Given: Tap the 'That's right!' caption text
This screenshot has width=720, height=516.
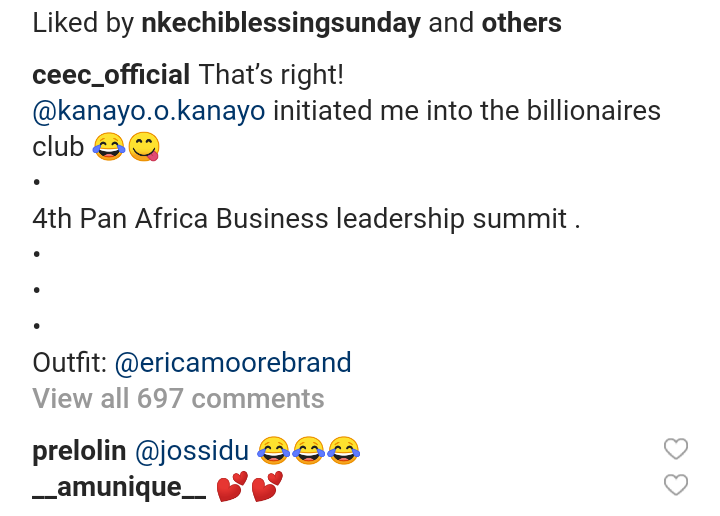Looking at the screenshot, I should click(271, 75).
